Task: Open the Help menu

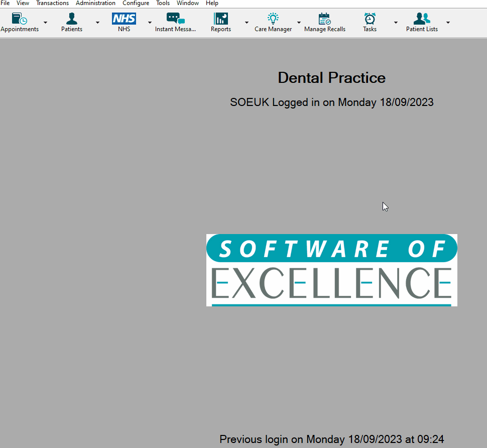Action: click(212, 3)
